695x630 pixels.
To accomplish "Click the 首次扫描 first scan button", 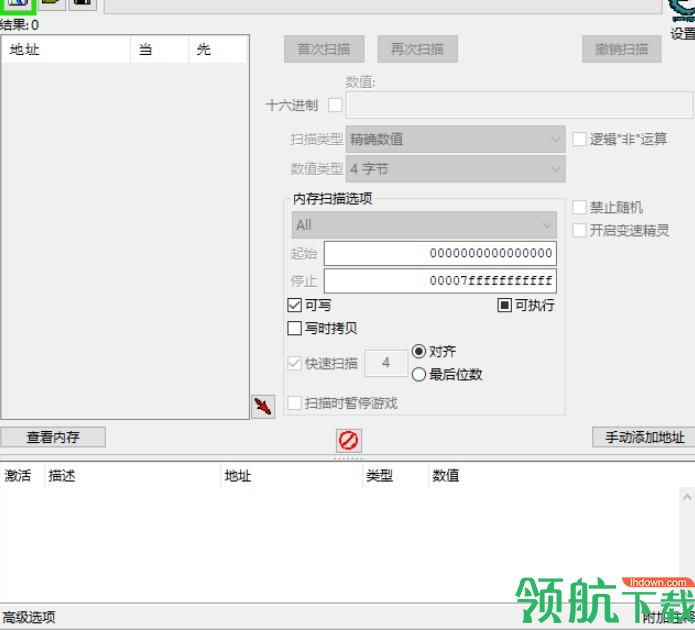I will (x=324, y=49).
